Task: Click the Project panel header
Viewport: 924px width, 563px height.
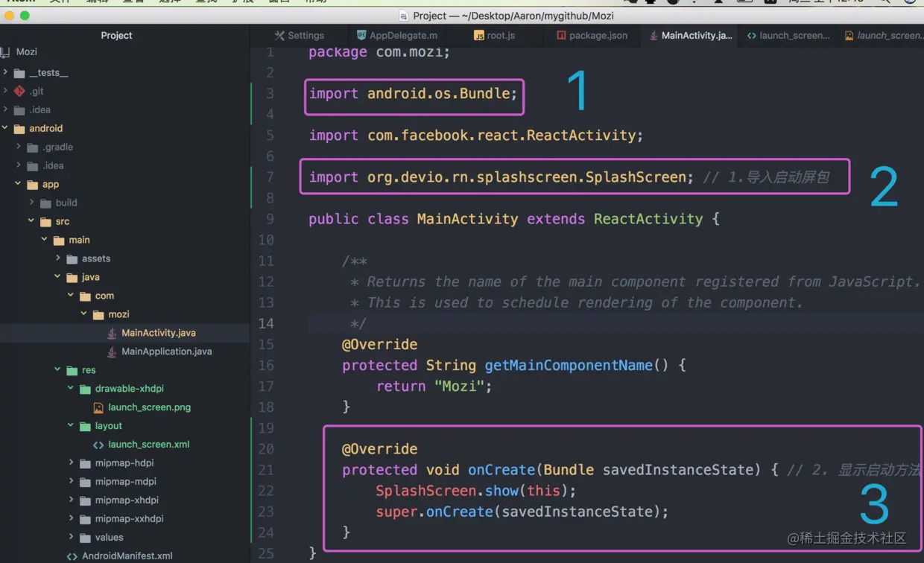Action: [x=117, y=35]
